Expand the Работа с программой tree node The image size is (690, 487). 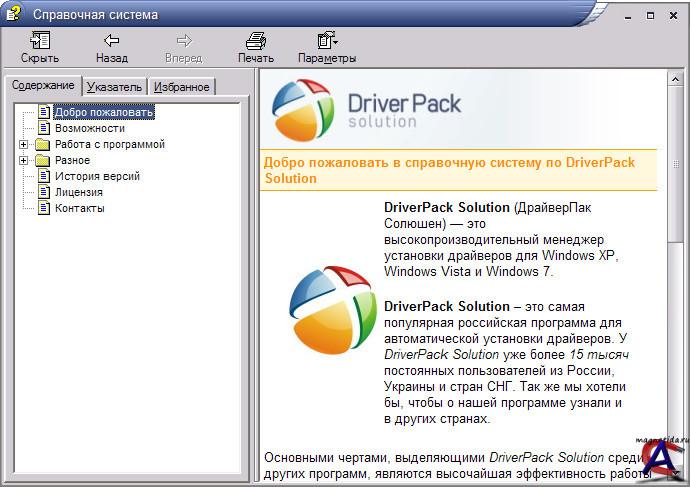24,144
